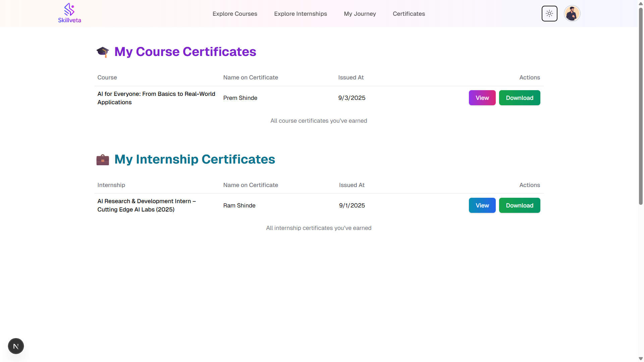Image resolution: width=644 pixels, height=362 pixels.
Task: Click the graduation cap icon
Action: [103, 52]
